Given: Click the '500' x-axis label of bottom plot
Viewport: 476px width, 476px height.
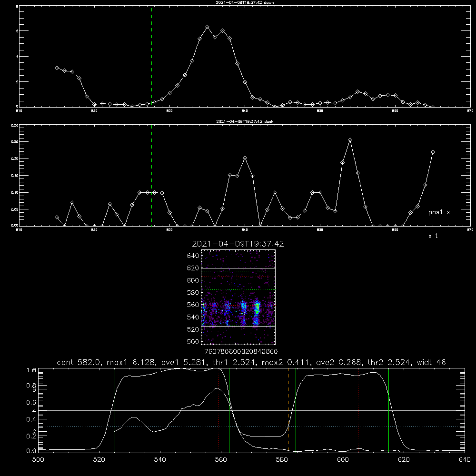Looking at the screenshot, I should point(38,460).
